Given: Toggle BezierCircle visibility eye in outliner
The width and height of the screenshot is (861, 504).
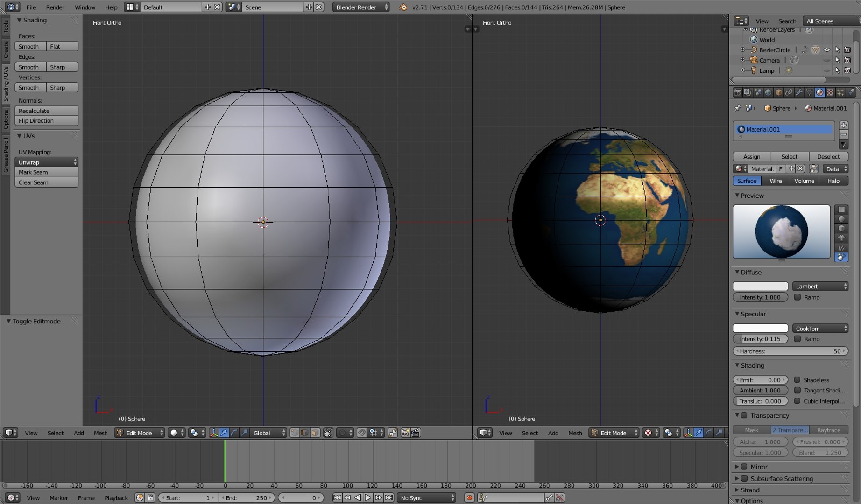Looking at the screenshot, I should coord(827,50).
